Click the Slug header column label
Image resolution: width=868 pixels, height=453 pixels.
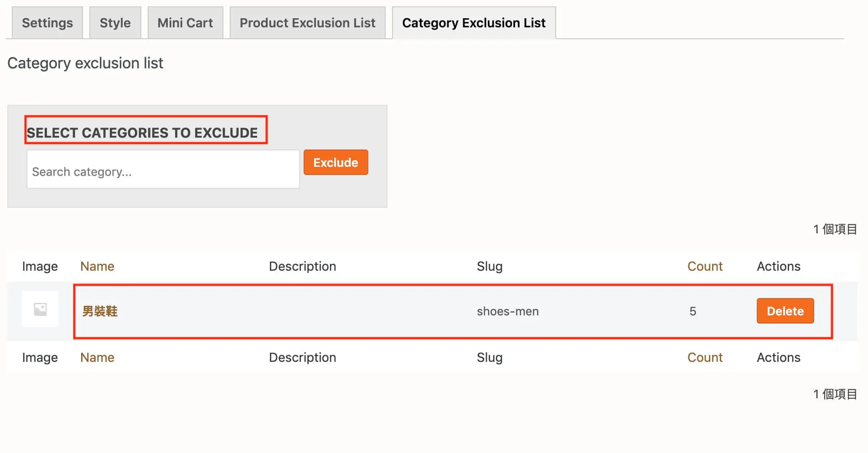(490, 267)
